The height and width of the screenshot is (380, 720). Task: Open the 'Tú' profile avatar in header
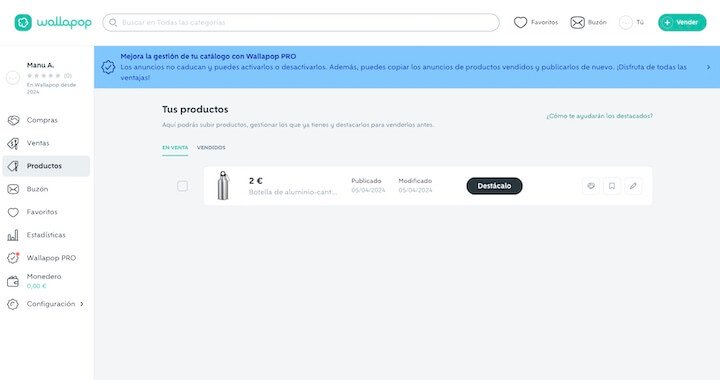626,22
